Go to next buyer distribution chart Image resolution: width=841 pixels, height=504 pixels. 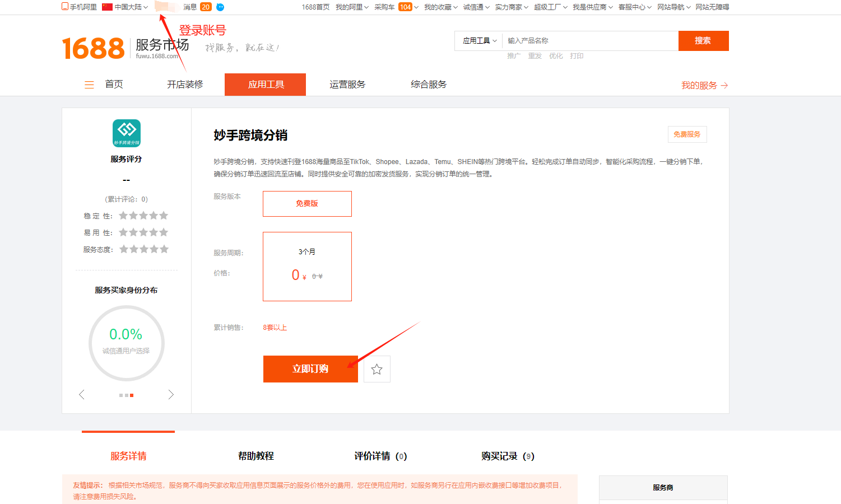(171, 395)
